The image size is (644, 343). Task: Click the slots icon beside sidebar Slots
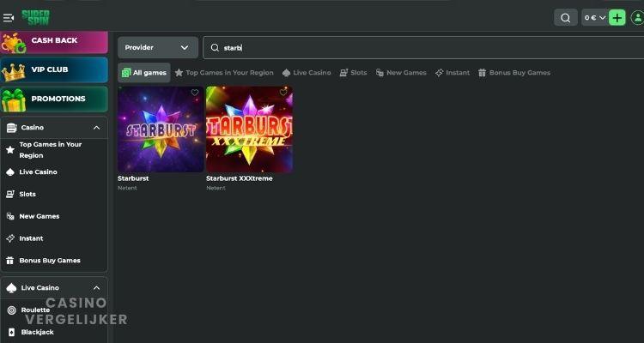[x=10, y=195]
